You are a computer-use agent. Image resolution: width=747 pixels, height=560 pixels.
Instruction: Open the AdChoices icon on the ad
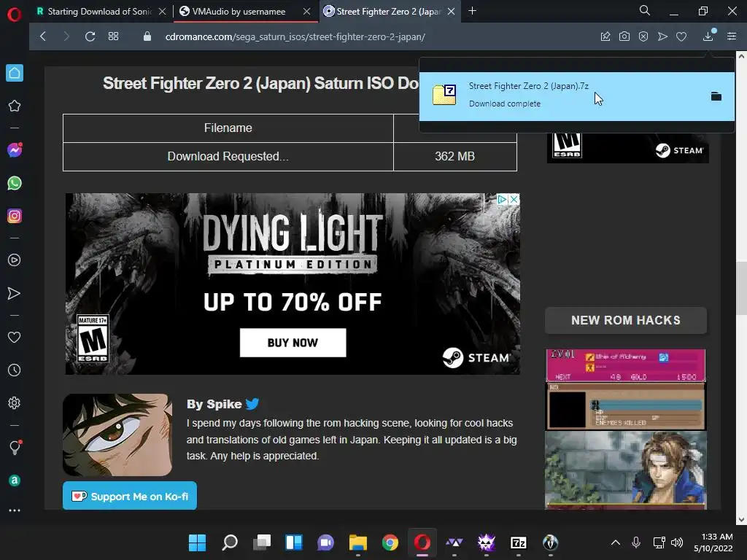coord(502,200)
